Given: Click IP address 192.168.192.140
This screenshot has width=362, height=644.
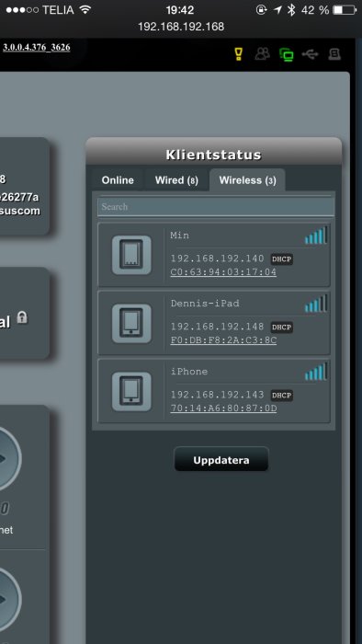Looking at the screenshot, I should (x=217, y=259).
